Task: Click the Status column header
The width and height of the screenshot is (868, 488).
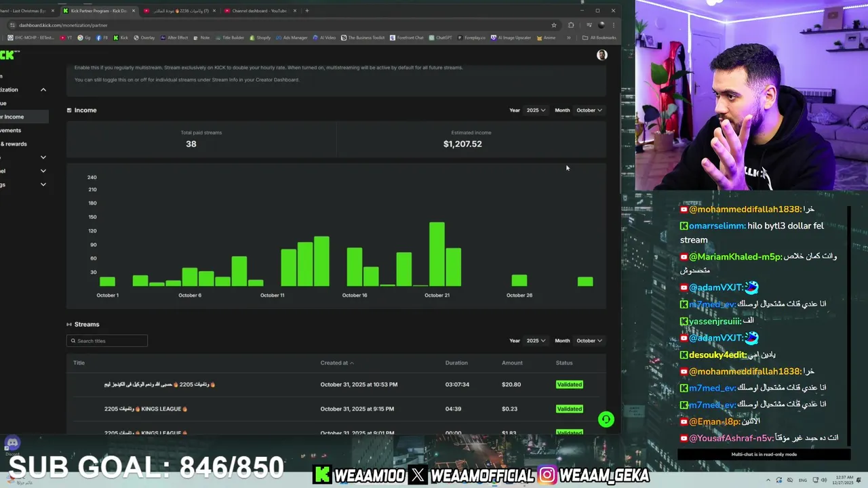Action: point(564,363)
